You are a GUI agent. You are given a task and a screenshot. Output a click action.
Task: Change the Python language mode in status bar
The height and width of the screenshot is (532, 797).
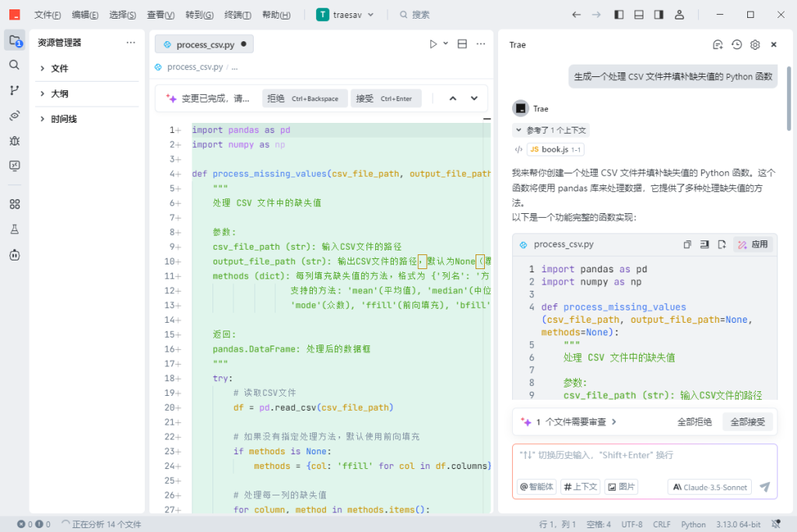click(x=693, y=524)
